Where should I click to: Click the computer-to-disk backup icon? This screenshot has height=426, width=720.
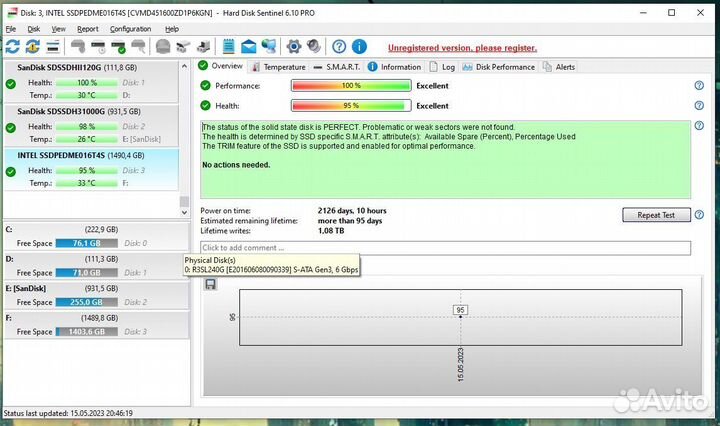tap(203, 46)
